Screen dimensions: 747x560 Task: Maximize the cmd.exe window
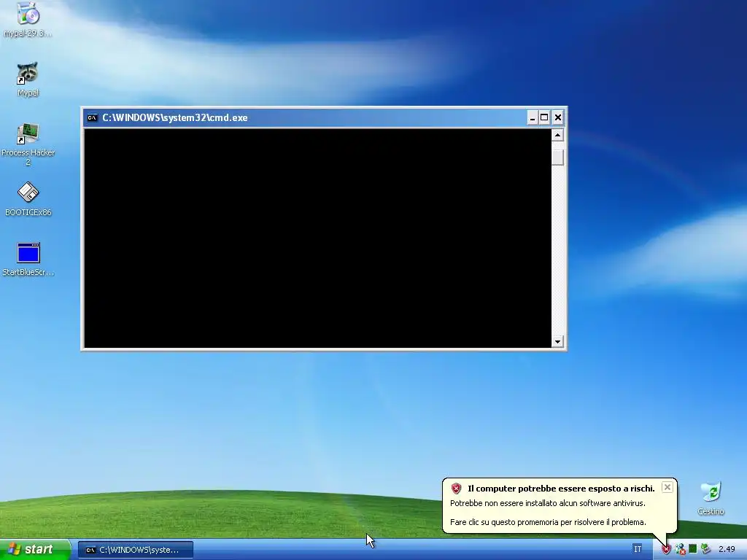[x=544, y=117]
